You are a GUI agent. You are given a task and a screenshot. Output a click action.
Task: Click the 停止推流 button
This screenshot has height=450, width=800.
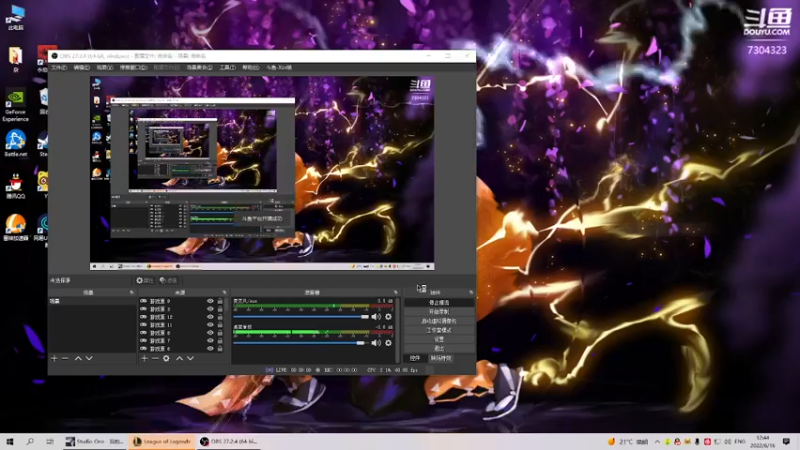click(x=439, y=303)
